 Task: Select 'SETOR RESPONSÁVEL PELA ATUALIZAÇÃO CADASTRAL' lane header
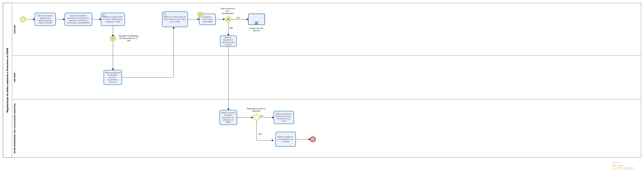(15, 128)
